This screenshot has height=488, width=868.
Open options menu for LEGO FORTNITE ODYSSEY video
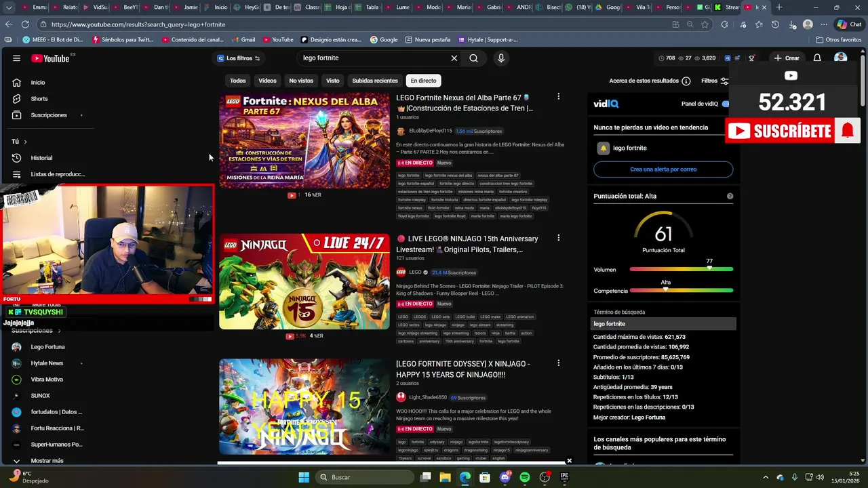tap(558, 363)
